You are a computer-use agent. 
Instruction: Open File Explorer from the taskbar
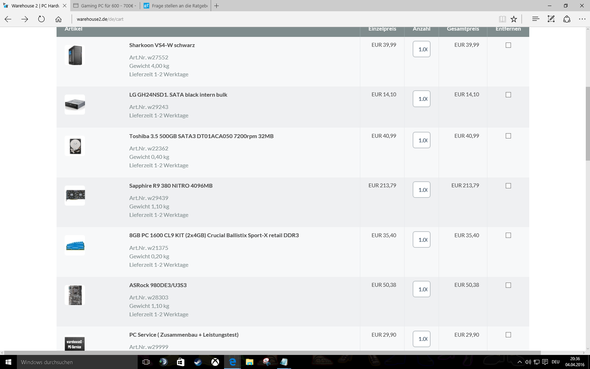[249, 362]
